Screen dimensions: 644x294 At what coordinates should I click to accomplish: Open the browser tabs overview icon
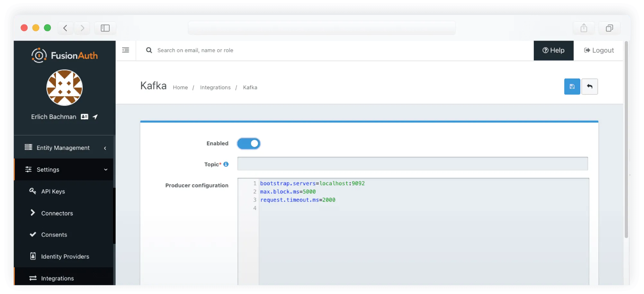(609, 28)
